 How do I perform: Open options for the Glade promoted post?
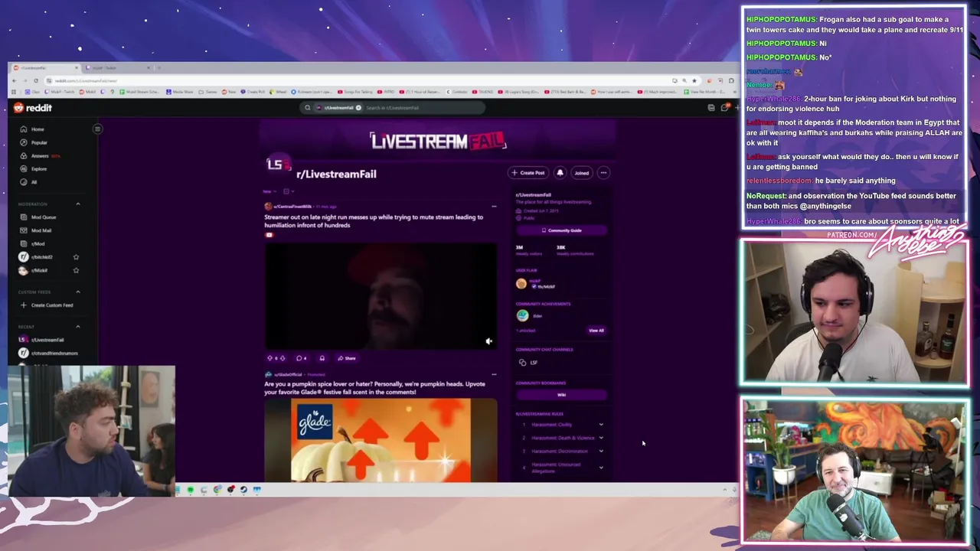(x=494, y=375)
